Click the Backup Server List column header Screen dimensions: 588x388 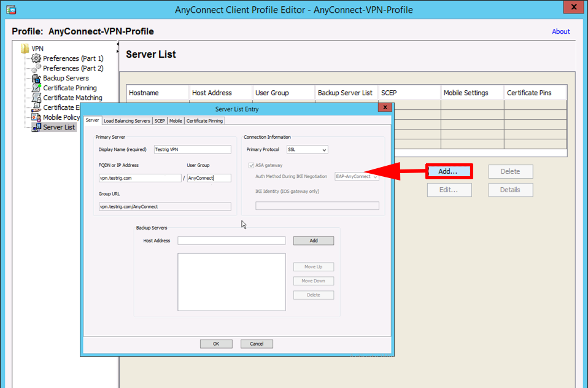point(347,93)
